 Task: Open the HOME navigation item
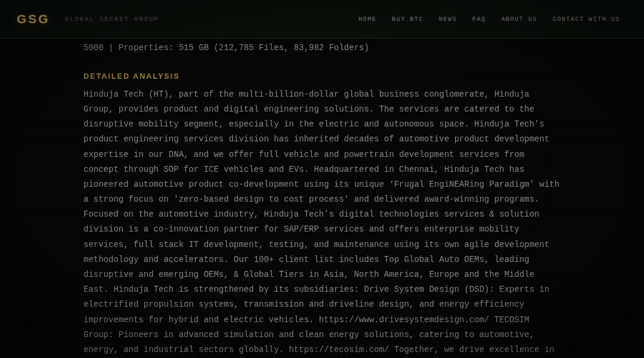[x=367, y=19]
